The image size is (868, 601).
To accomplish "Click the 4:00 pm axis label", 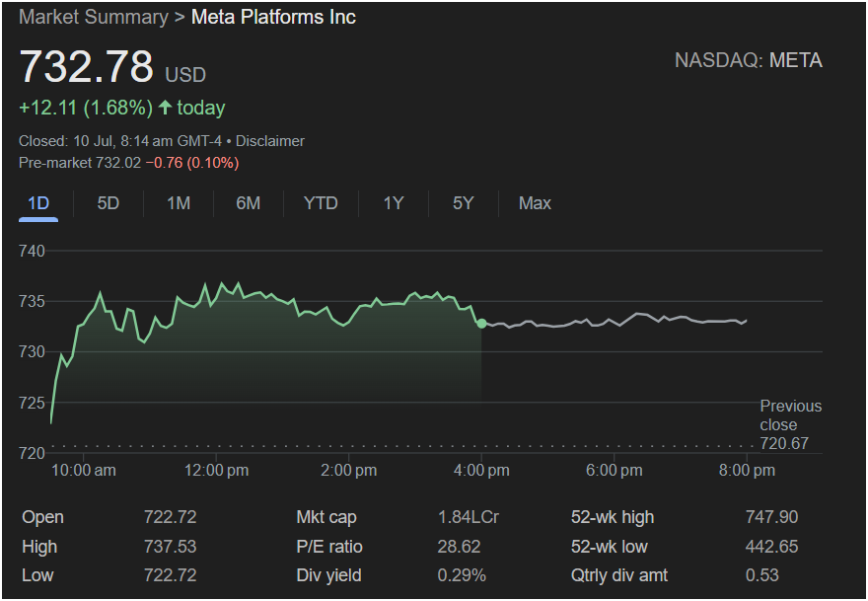I will coord(481,471).
